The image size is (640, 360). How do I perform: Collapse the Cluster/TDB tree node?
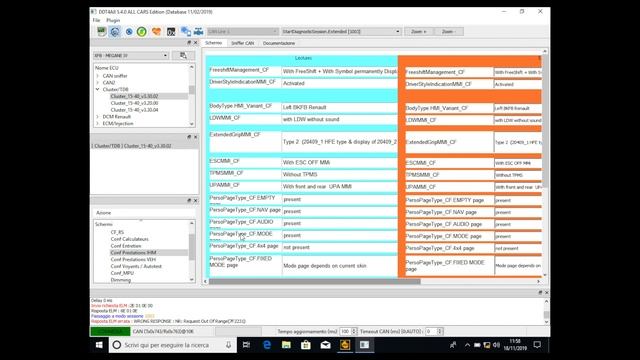click(x=98, y=89)
